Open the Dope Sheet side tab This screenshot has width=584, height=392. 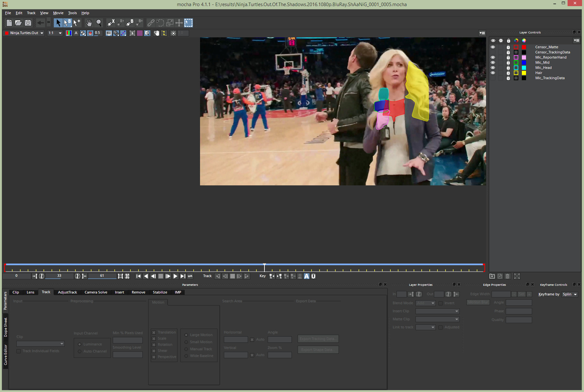5,327
